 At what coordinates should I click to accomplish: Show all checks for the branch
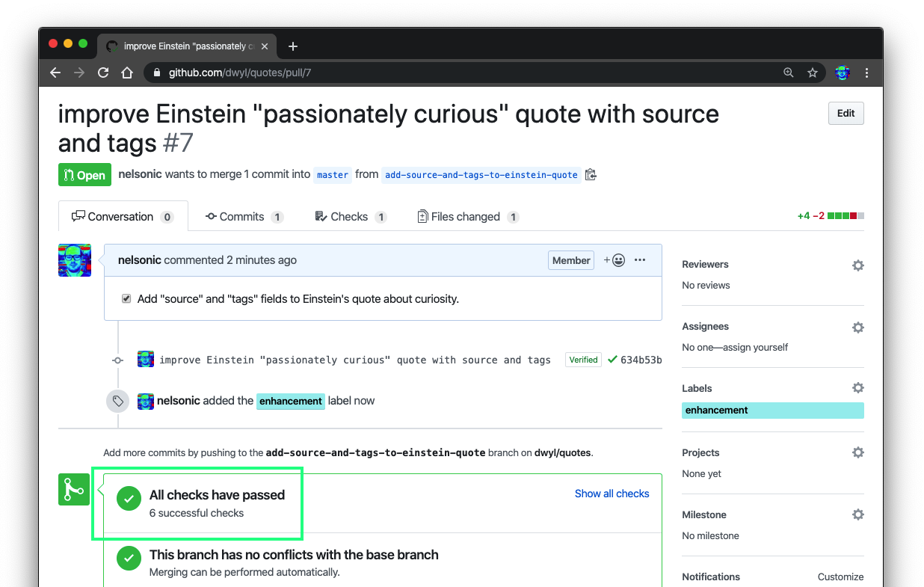[x=612, y=494]
